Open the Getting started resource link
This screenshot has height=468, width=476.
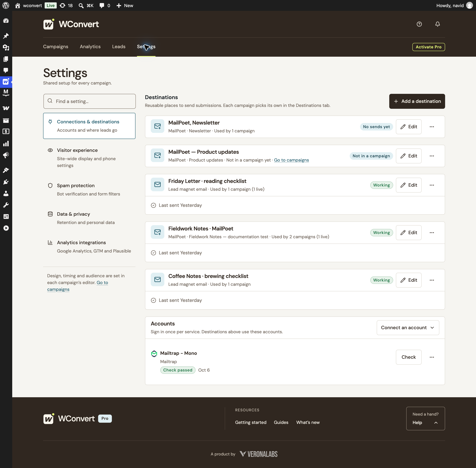[x=251, y=422]
